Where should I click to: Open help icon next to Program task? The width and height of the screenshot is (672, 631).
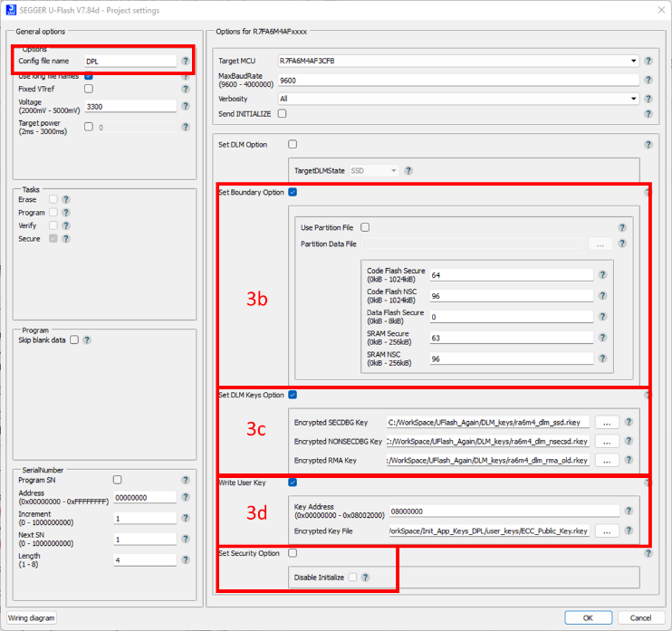click(x=65, y=213)
